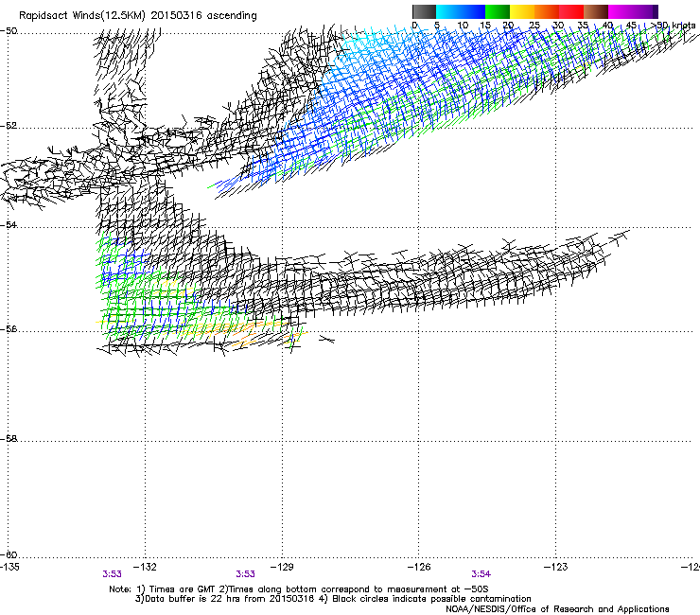Click the '-54' latitude axis label

click(x=9, y=224)
